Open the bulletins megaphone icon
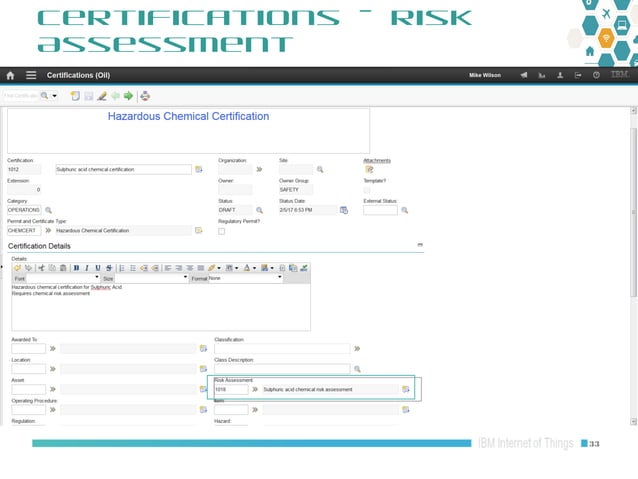 point(524,75)
